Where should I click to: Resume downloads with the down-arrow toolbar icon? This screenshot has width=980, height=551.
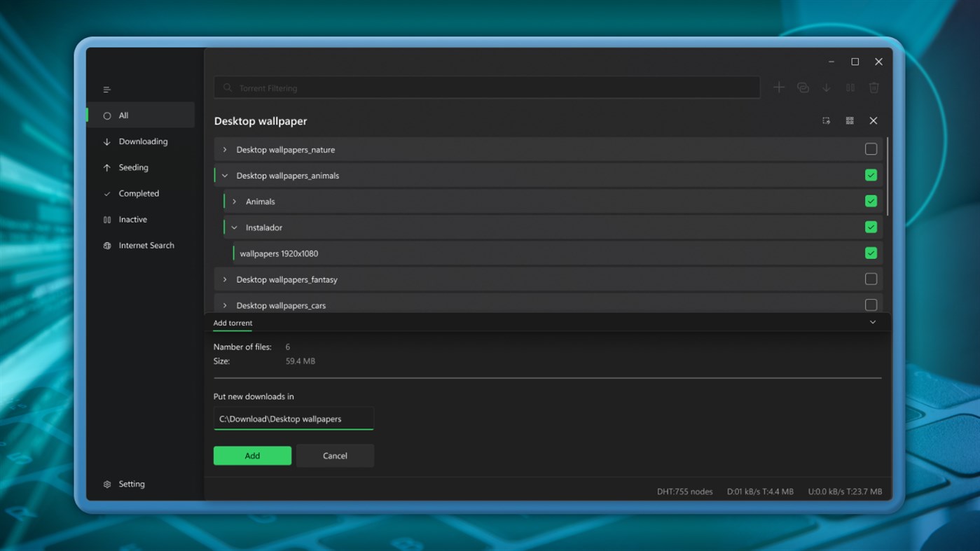click(827, 87)
